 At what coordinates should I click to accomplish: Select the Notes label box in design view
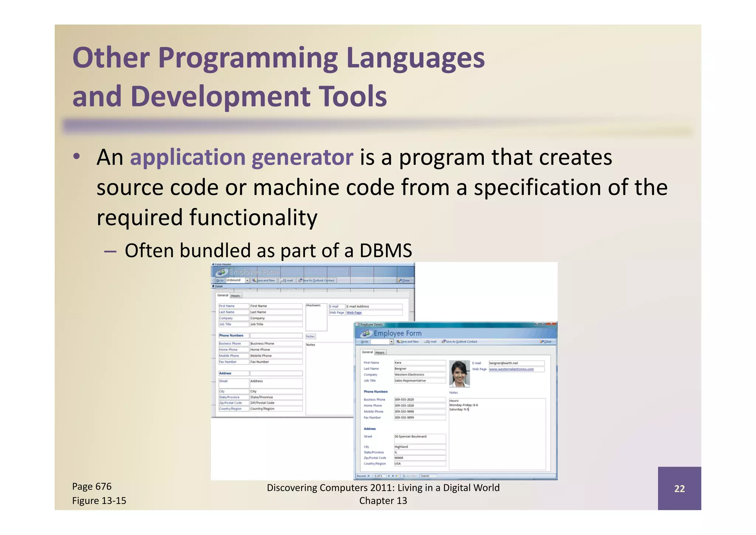pyautogui.click(x=310, y=337)
